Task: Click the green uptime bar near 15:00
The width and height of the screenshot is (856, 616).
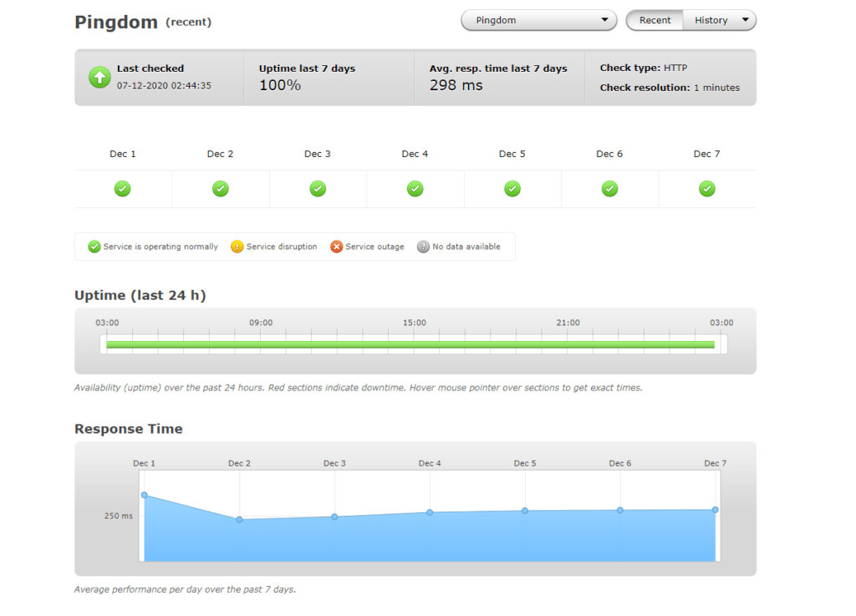Action: (x=415, y=344)
